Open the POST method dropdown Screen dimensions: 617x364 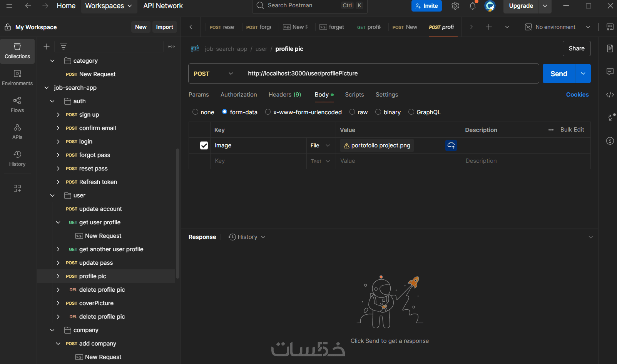214,73
